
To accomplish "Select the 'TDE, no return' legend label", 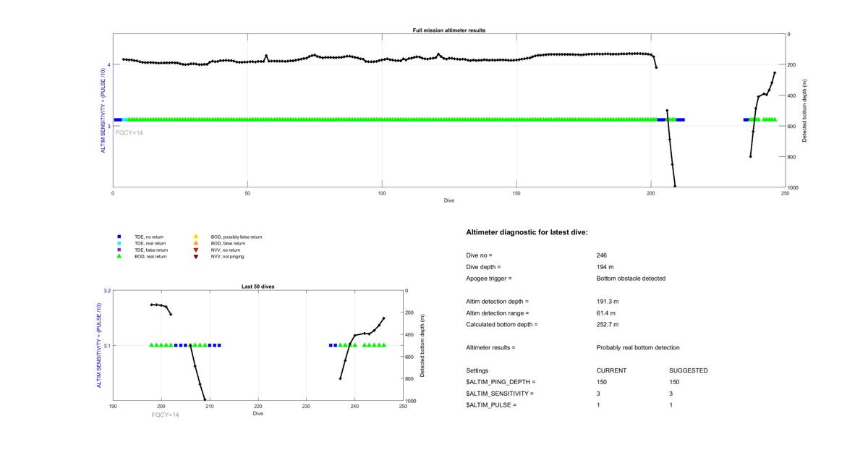I will pos(150,237).
